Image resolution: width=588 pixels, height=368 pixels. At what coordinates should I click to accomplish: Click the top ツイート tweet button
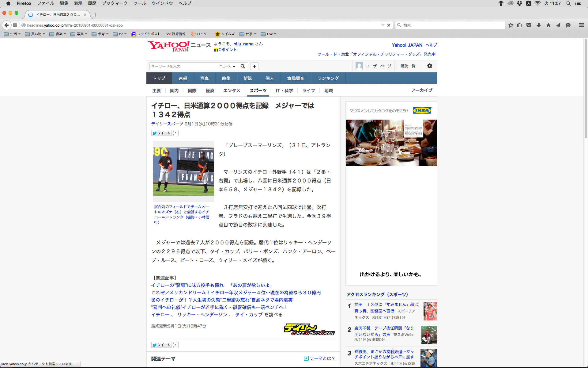(161, 133)
